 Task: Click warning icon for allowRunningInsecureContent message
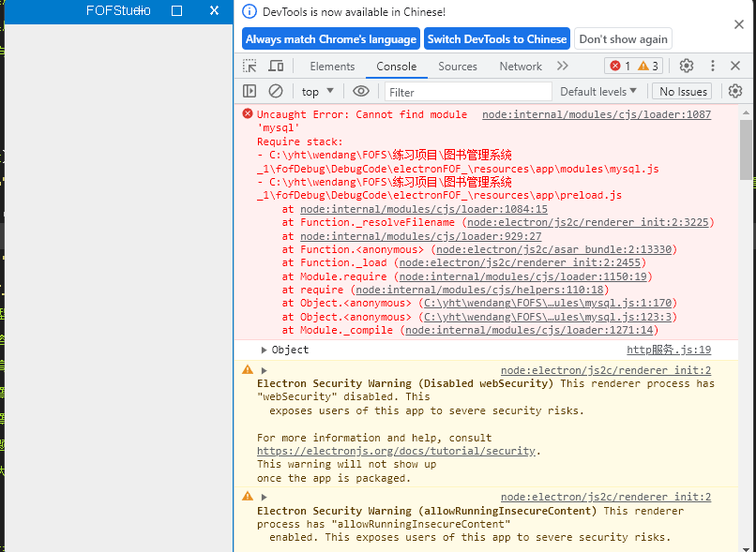coord(248,496)
